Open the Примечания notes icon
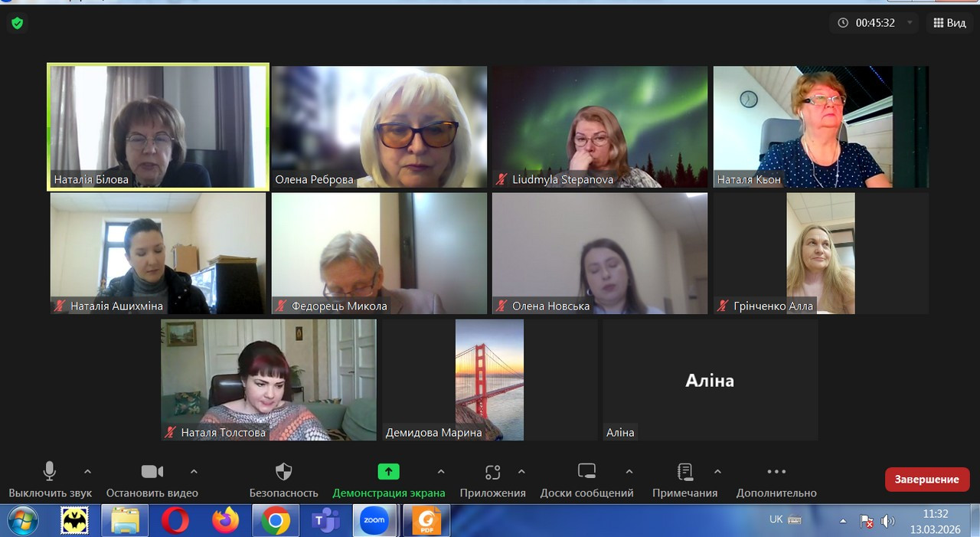Screen dimensions: 980x537 (684, 472)
